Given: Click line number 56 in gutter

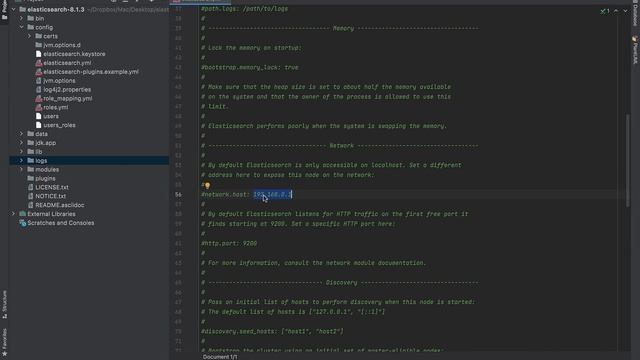Looking at the screenshot, I should (x=178, y=195).
